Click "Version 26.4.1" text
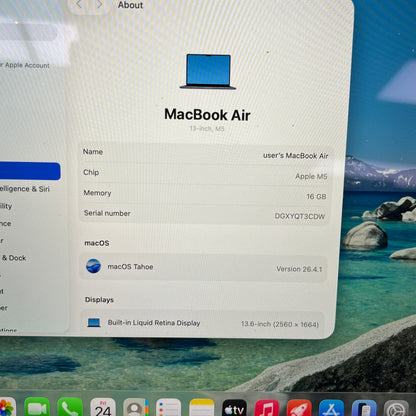This screenshot has width=416, height=416. click(299, 269)
